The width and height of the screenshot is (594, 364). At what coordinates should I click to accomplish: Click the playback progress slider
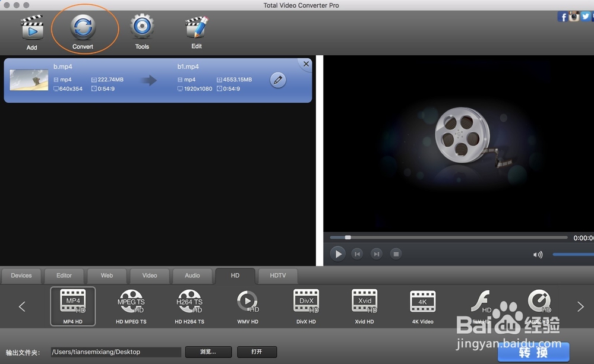(448, 238)
